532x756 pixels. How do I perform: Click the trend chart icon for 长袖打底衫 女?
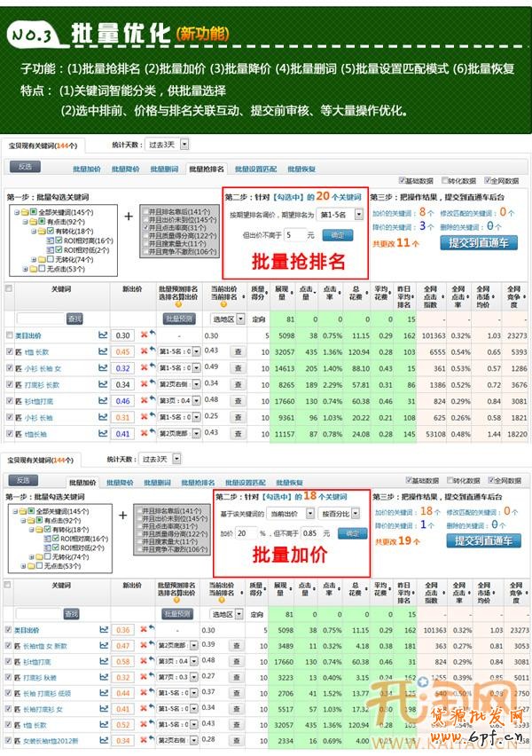pyautogui.click(x=103, y=709)
